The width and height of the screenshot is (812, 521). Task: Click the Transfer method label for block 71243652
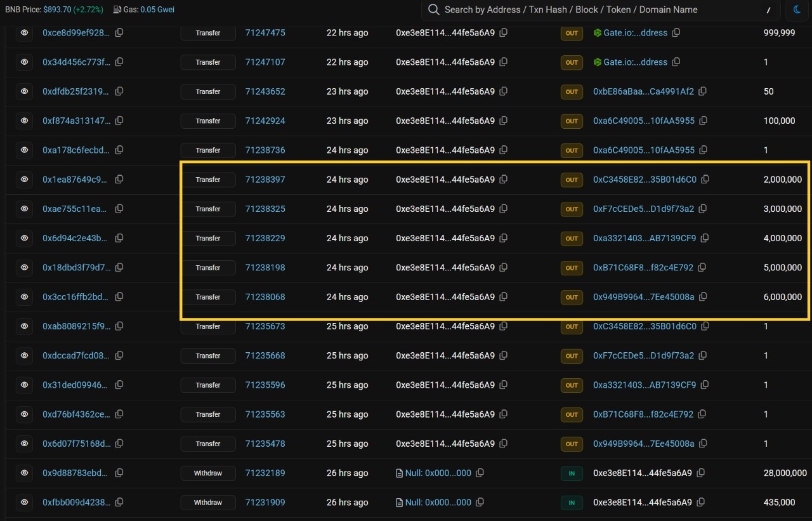click(x=208, y=91)
